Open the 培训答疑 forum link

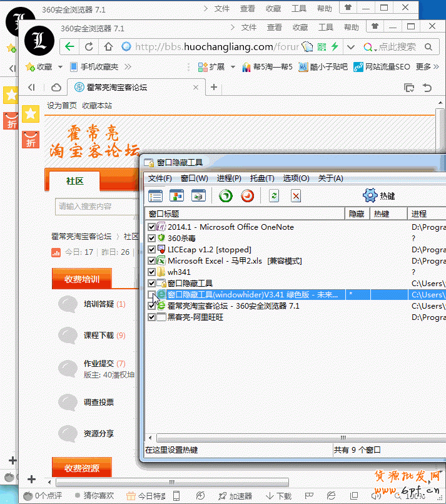[x=99, y=304]
